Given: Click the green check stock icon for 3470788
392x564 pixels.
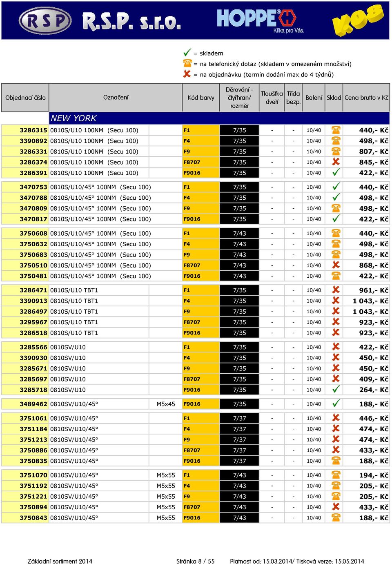Looking at the screenshot, I should click(336, 197).
